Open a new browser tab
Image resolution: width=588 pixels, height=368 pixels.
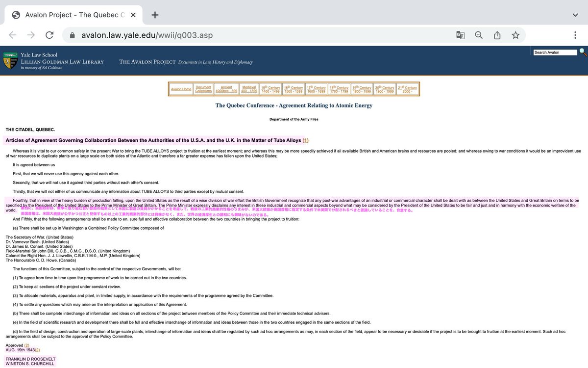tap(155, 14)
